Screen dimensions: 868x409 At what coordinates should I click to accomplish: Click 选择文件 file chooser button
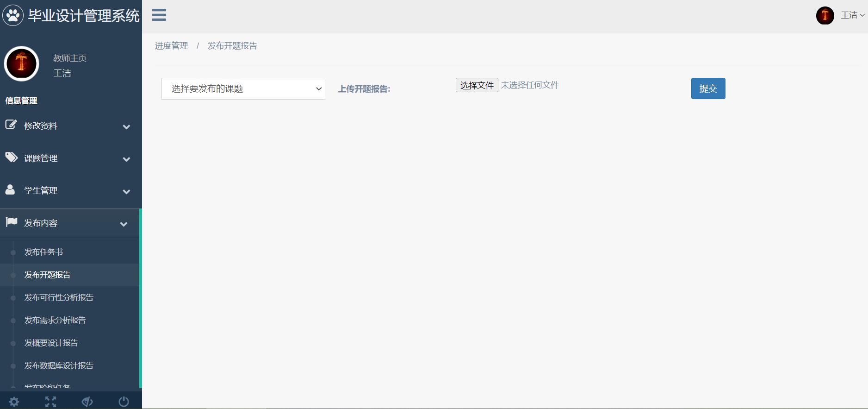(477, 85)
